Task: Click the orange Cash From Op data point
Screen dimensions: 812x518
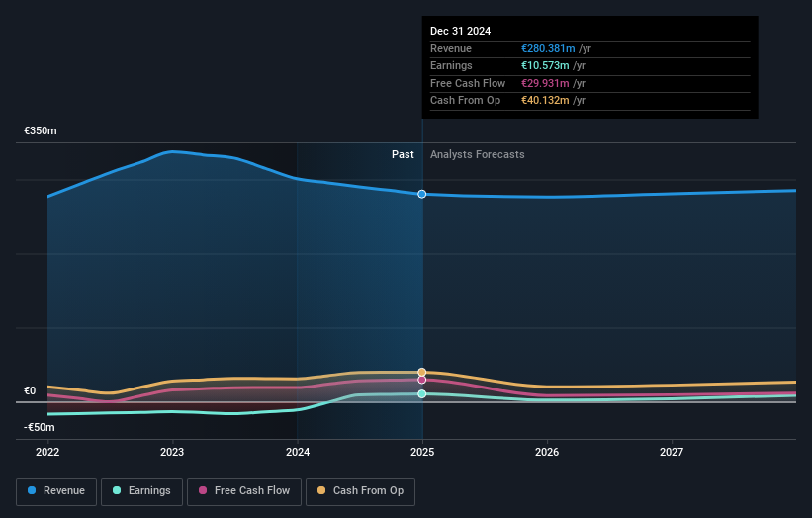Action: tap(422, 372)
